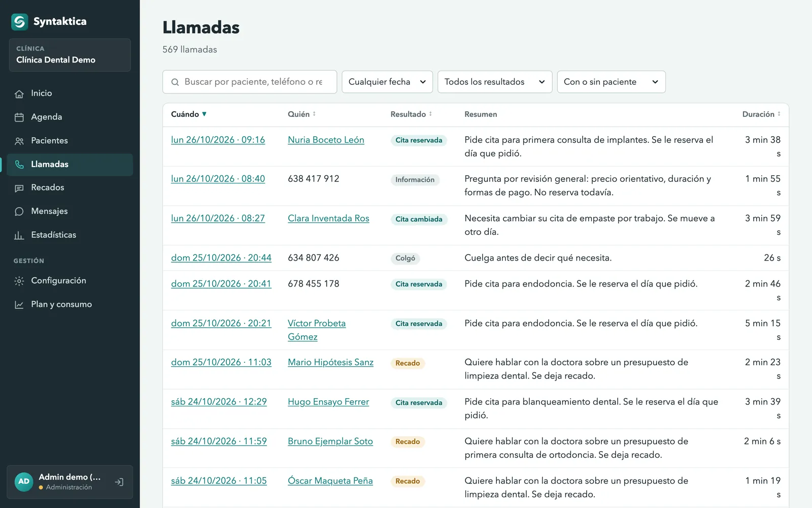Image resolution: width=812 pixels, height=508 pixels.
Task: Open the Cualquier fecha dropdown
Action: pyautogui.click(x=387, y=82)
